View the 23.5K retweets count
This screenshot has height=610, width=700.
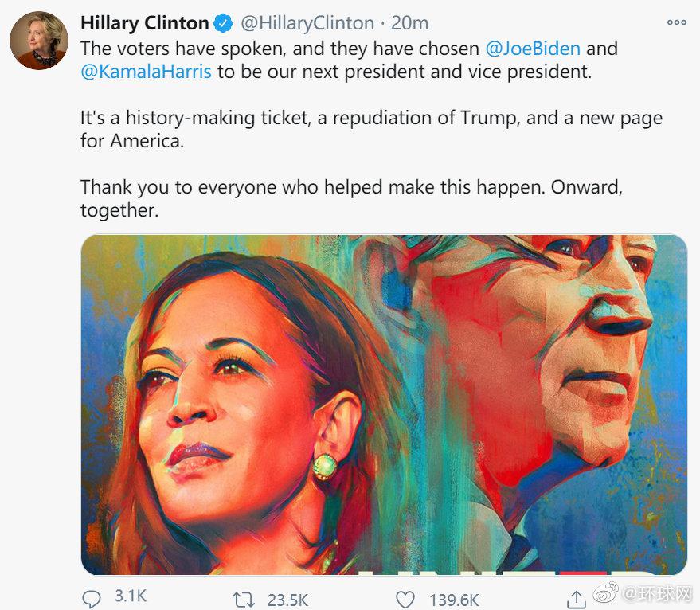(x=287, y=598)
